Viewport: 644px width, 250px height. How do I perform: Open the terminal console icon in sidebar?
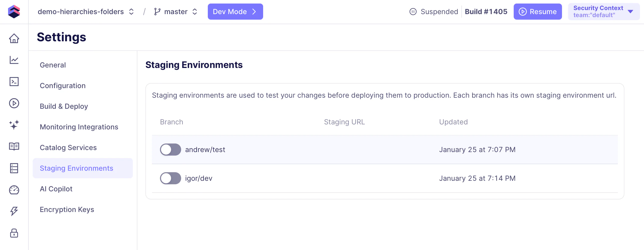pos(14,82)
